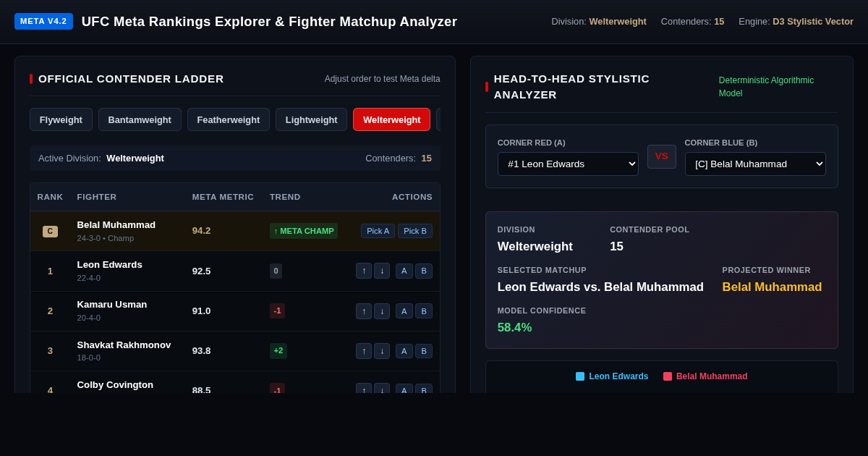Switch to the Bantamweight division tab
868x456 pixels.
point(140,119)
